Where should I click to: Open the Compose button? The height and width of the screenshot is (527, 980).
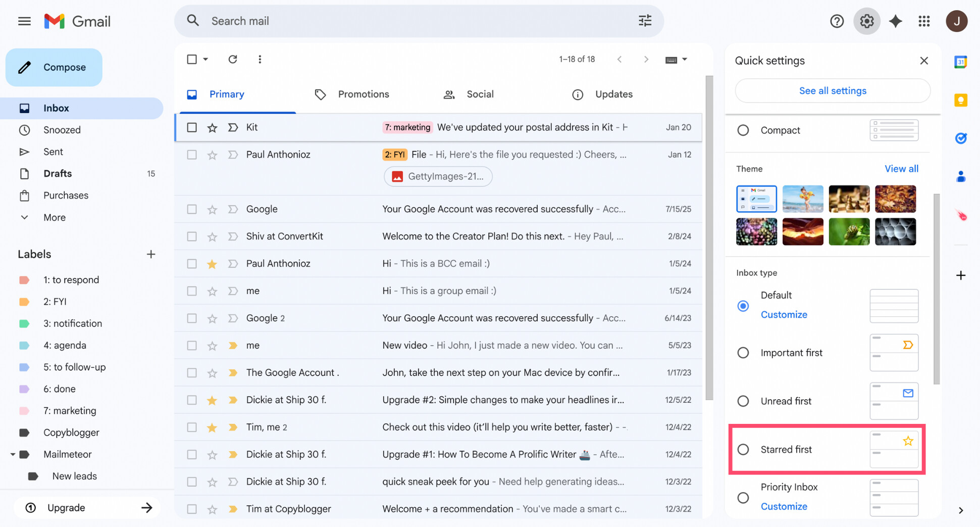54,67
